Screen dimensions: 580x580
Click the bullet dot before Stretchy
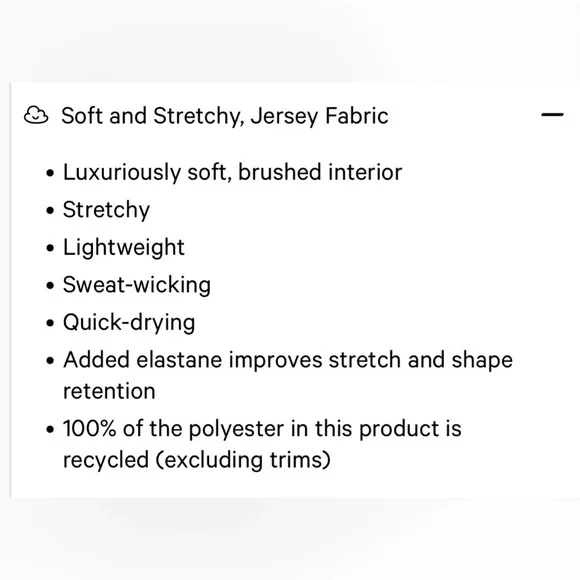(x=50, y=210)
